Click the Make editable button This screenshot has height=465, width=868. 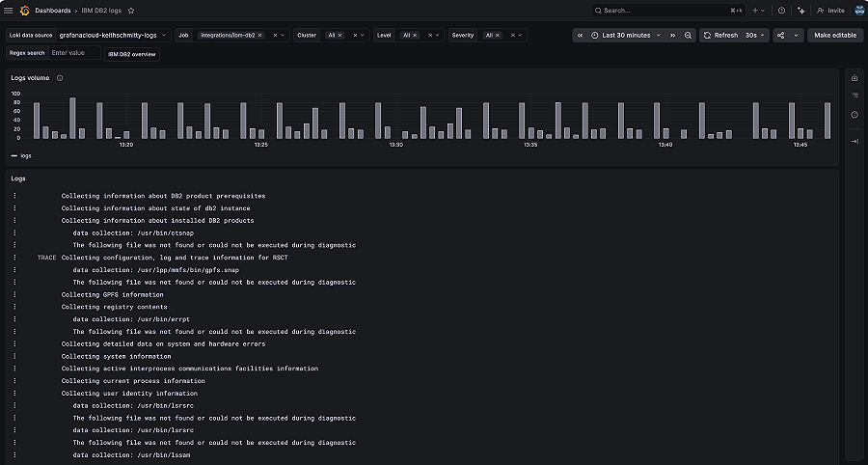[835, 36]
